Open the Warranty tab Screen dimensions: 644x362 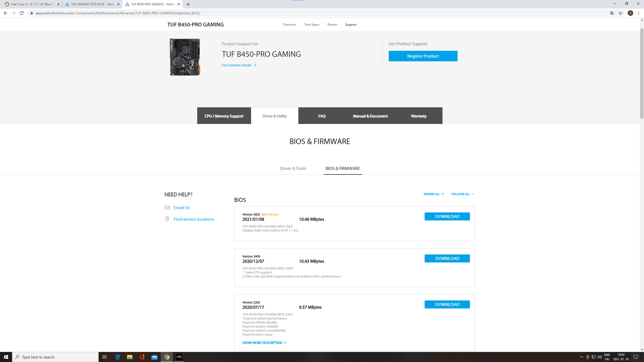click(x=419, y=116)
